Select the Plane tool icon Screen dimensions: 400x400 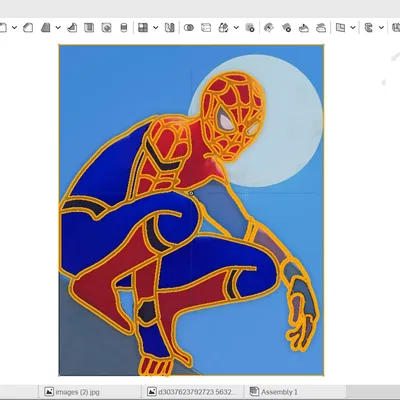340,28
